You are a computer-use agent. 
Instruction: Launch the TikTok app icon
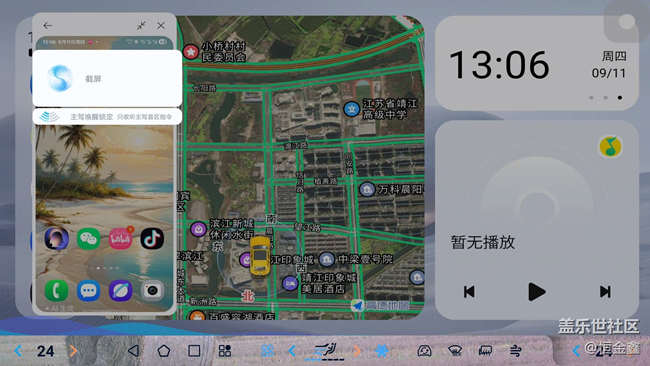click(152, 239)
